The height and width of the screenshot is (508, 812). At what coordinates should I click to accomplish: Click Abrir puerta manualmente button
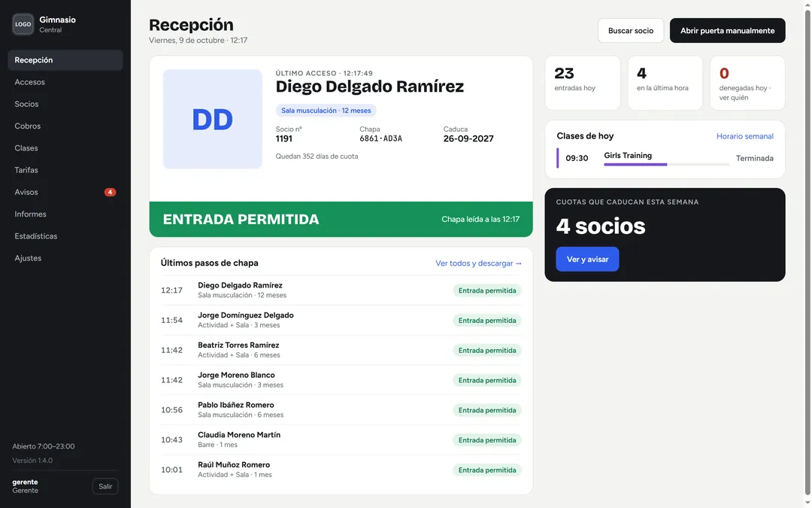[727, 31]
